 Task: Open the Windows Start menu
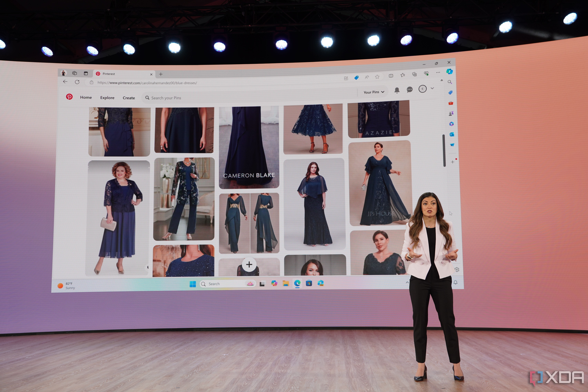(x=193, y=284)
